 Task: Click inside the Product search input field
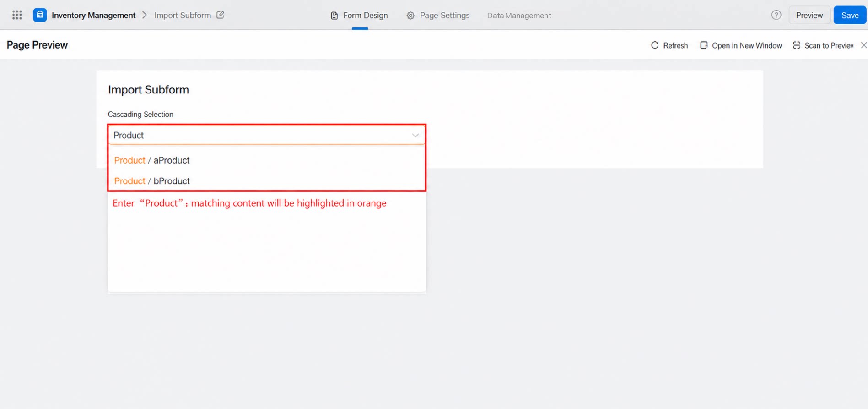click(x=261, y=135)
